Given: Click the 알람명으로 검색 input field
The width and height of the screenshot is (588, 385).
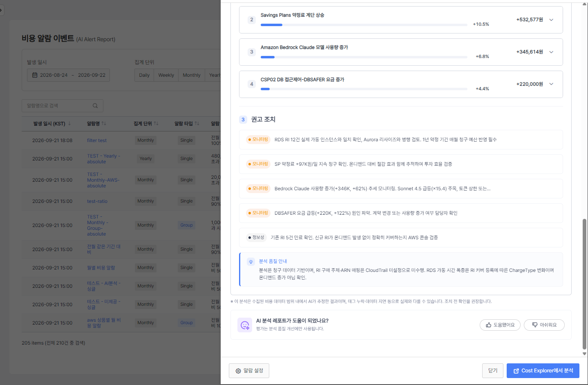Looking at the screenshot, I should tap(63, 106).
